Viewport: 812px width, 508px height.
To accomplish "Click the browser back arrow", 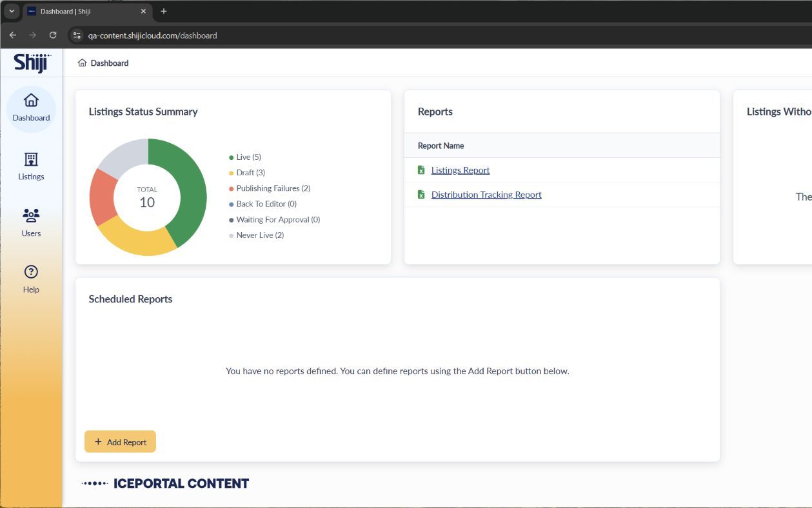I will [13, 35].
